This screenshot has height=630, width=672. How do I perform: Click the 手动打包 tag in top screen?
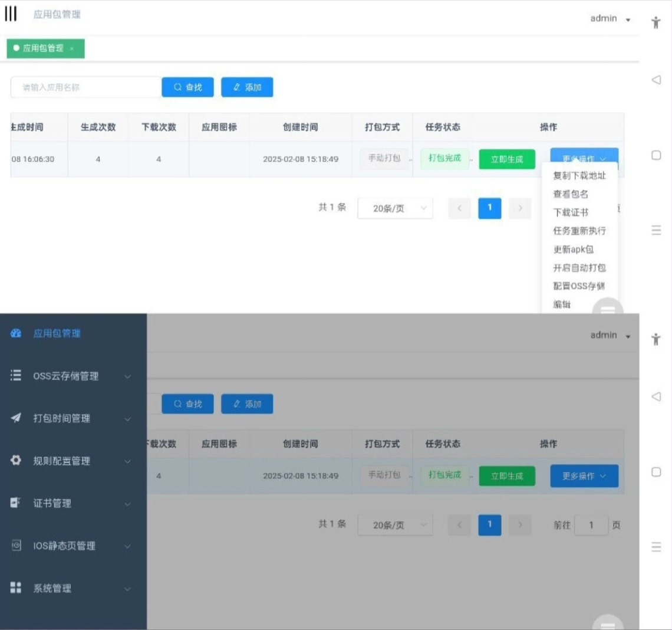click(x=384, y=158)
